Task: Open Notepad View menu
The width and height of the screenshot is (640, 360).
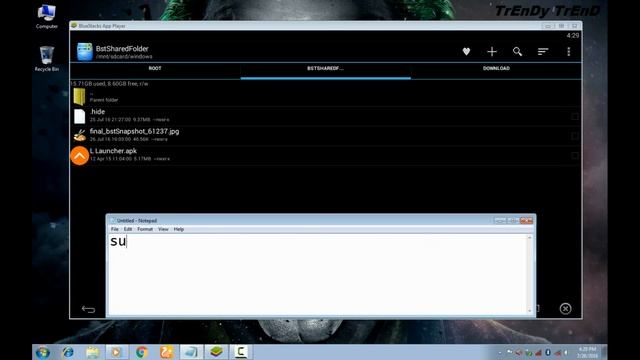Action: click(x=163, y=229)
